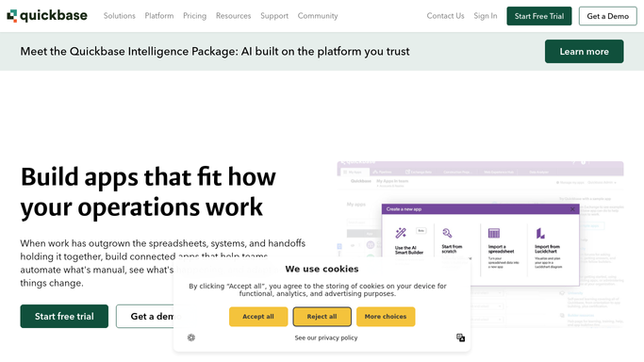
Task: Close the Create a new app dialog
Action: tap(572, 209)
